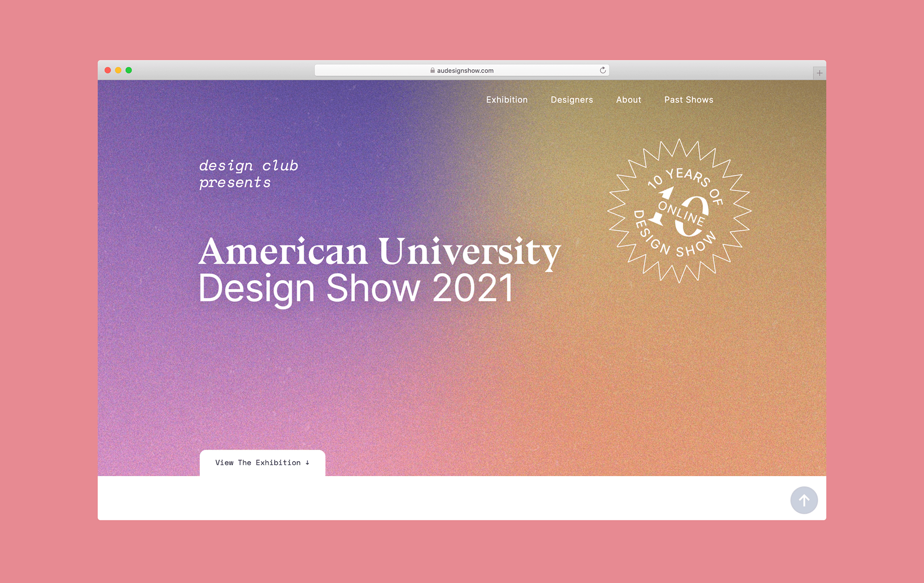Minimize the browser with the yellow button
This screenshot has height=583, width=924.
click(x=118, y=70)
